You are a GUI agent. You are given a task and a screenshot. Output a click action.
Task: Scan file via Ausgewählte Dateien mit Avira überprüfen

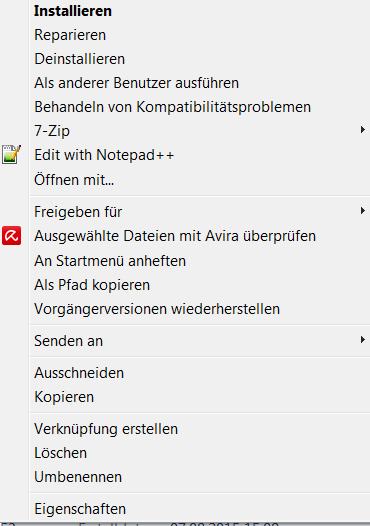pos(175,236)
